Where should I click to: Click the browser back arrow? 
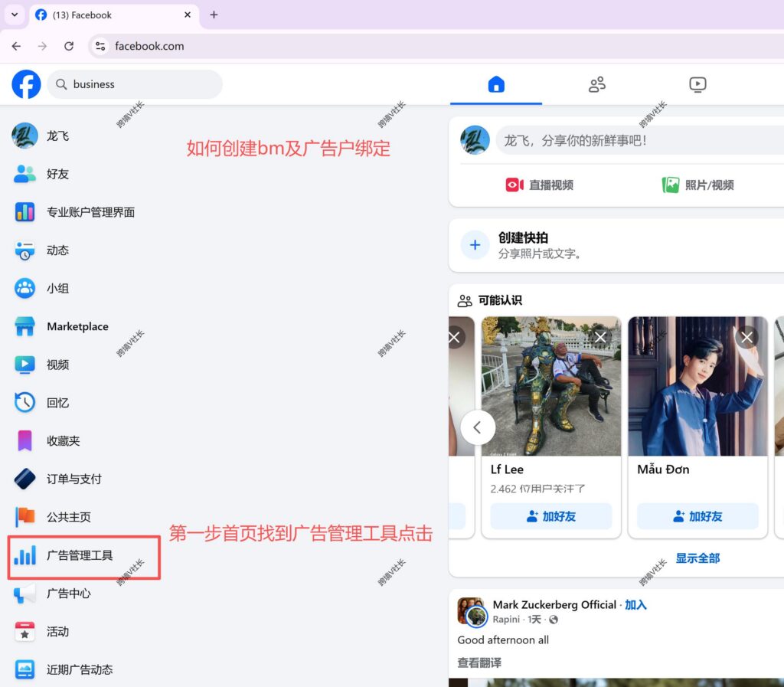pyautogui.click(x=17, y=46)
